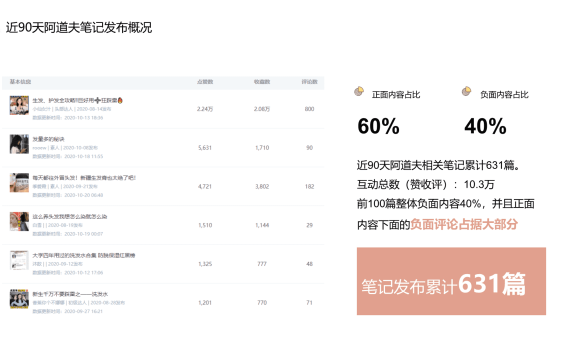Click the pie icon beside 负面内容占比
The height and width of the screenshot is (360, 570).
coord(466,91)
